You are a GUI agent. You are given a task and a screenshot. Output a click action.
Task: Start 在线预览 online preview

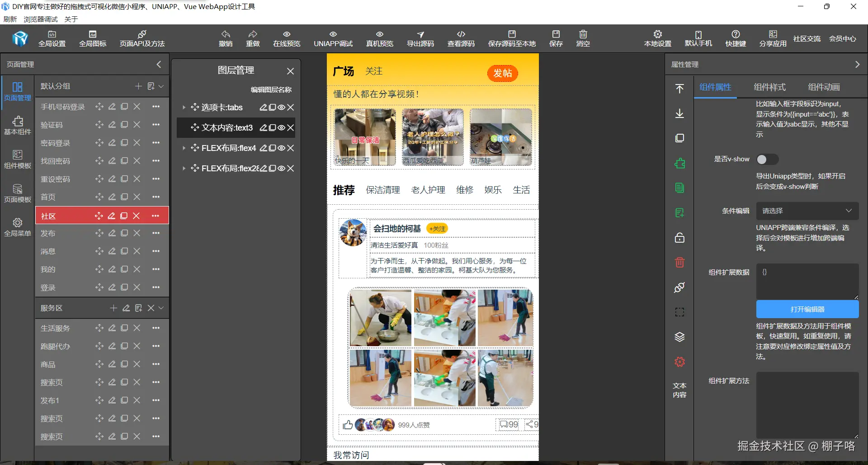[x=287, y=38]
